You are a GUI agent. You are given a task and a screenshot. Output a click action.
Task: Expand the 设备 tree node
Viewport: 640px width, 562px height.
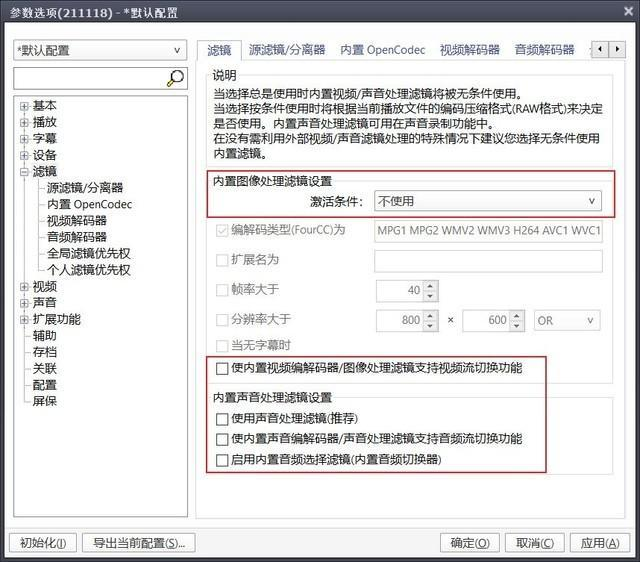coord(24,155)
